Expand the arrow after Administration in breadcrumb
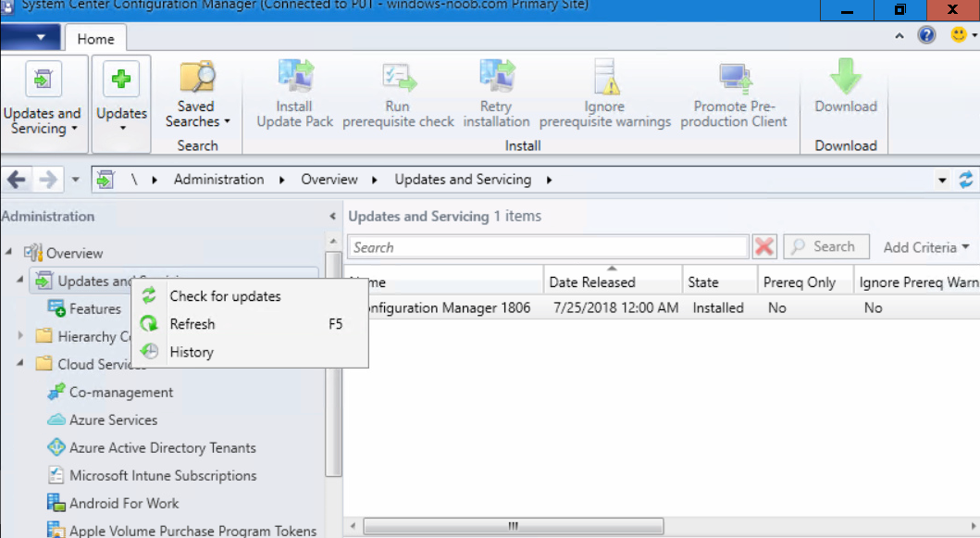This screenshot has width=980, height=538. tap(282, 181)
